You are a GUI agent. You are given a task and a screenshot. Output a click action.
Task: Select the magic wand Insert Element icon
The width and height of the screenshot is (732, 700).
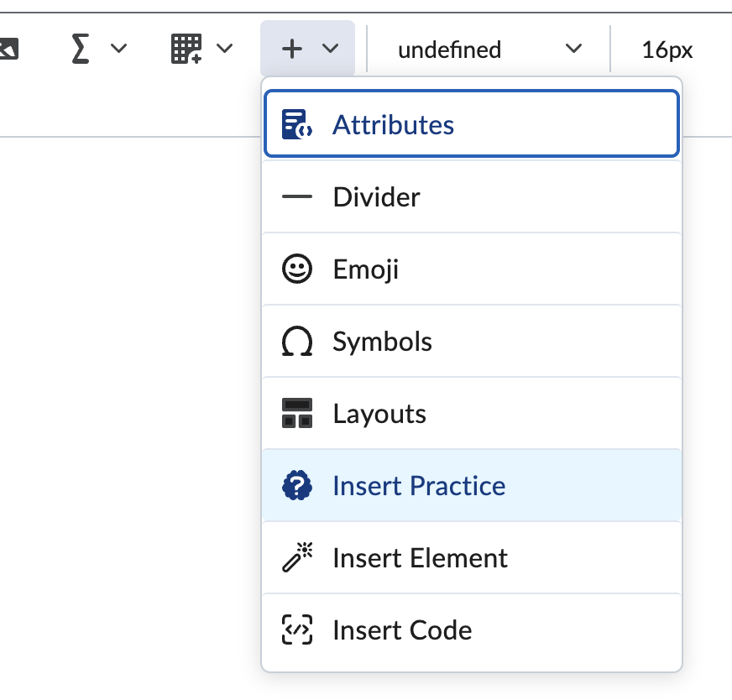click(x=295, y=557)
